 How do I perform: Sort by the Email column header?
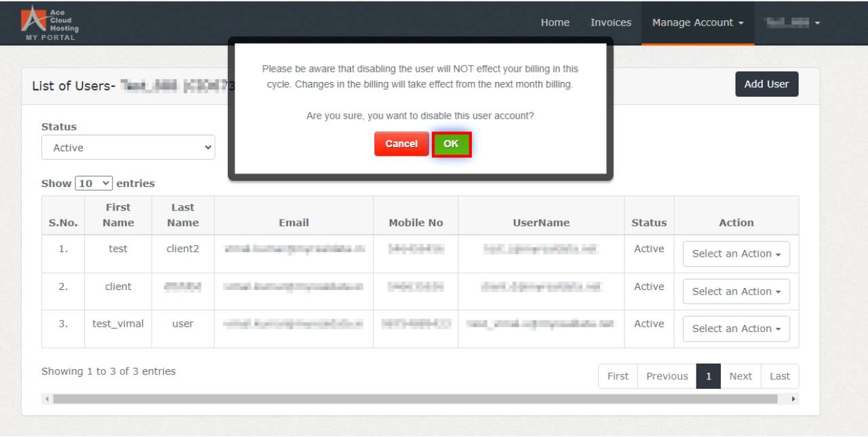click(293, 222)
